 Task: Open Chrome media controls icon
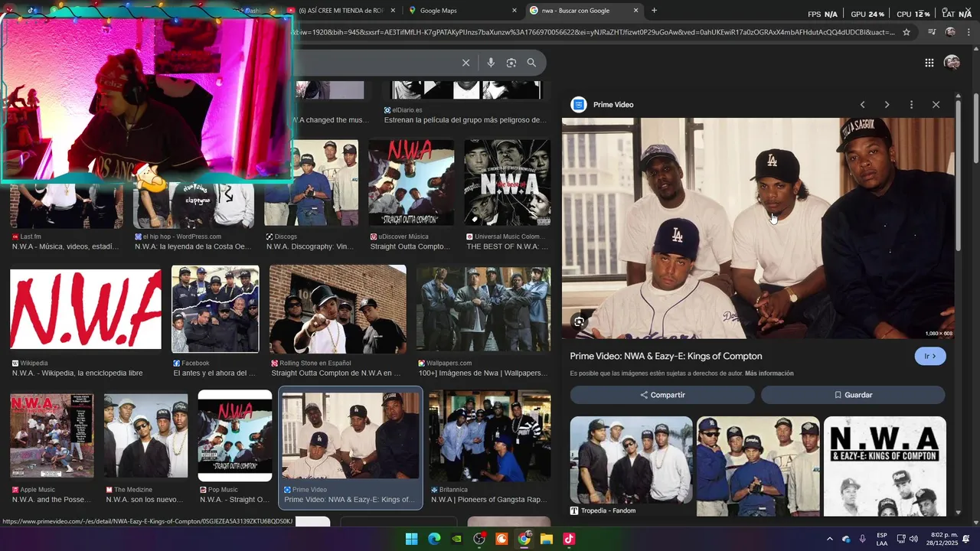click(x=932, y=32)
